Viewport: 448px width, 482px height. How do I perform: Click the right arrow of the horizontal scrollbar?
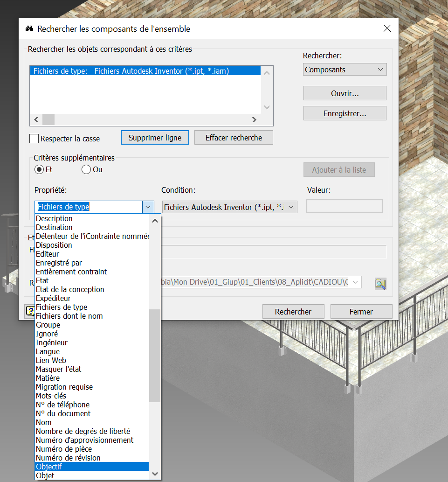[254, 119]
